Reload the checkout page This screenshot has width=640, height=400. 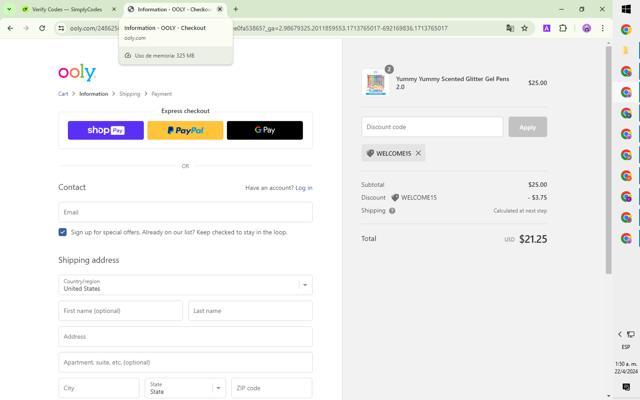pyautogui.click(x=42, y=28)
